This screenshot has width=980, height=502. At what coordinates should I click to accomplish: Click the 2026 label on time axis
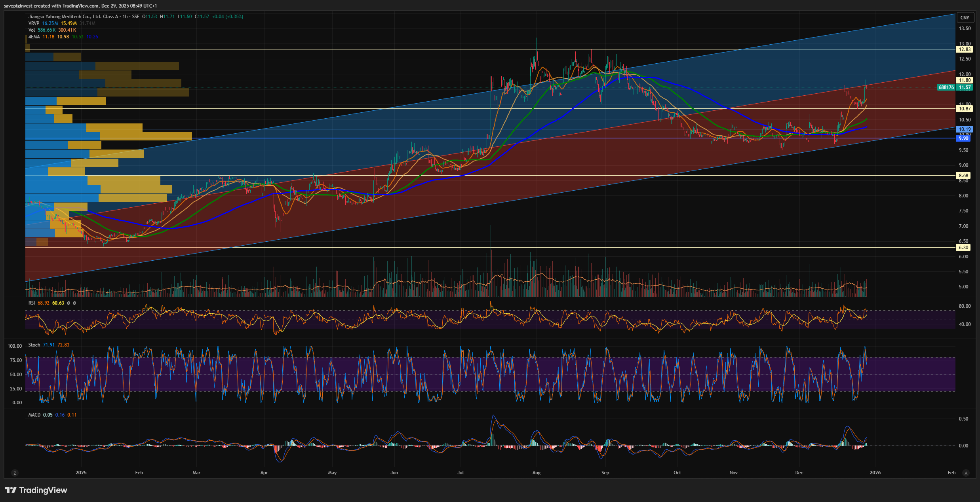pyautogui.click(x=875, y=473)
